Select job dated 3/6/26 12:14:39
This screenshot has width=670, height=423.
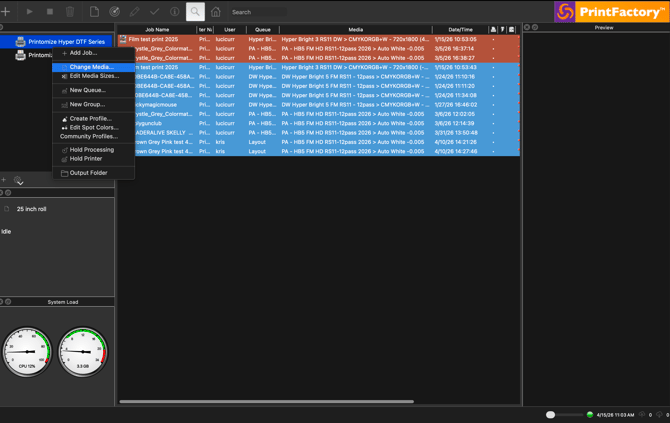319,123
